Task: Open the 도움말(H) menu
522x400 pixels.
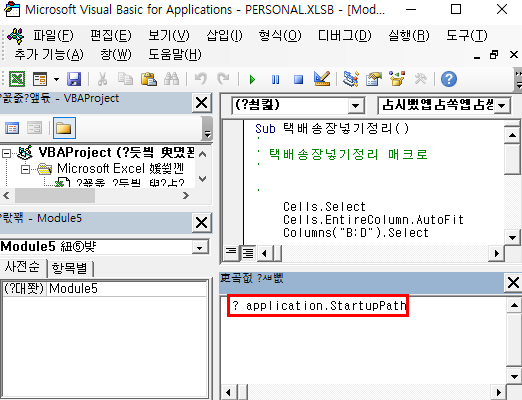Action: point(175,54)
